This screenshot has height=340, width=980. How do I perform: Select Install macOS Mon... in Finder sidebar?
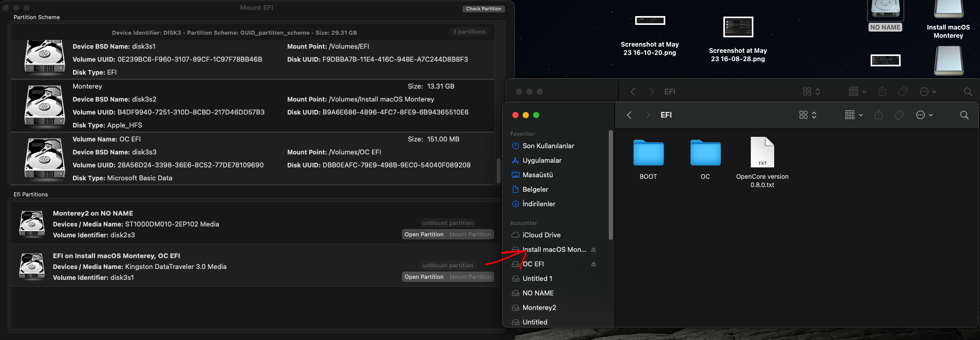point(554,250)
